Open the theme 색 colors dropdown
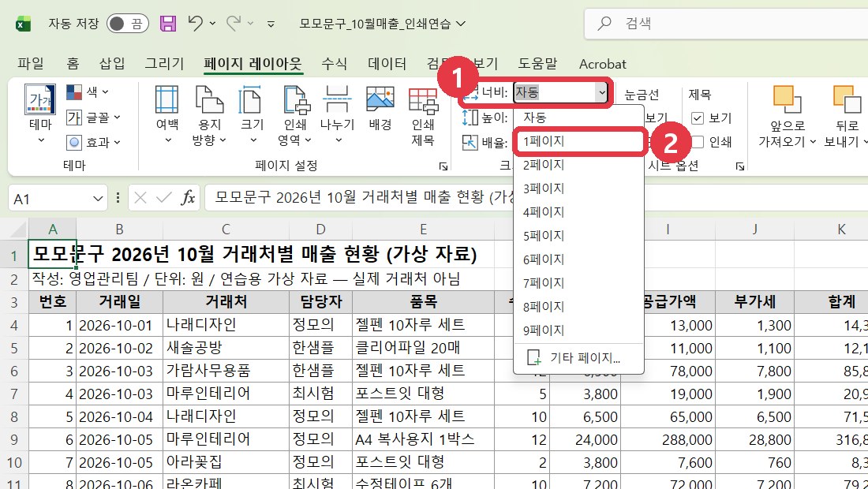Image resolution: width=868 pixels, height=489 pixels. [x=88, y=91]
